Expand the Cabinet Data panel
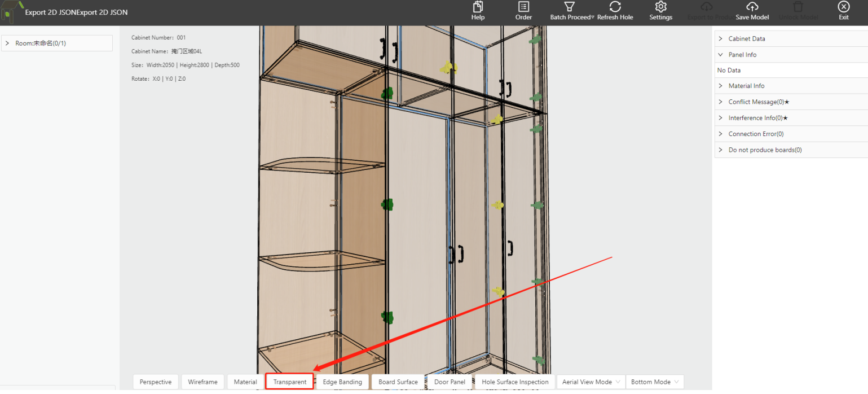 [x=791, y=39]
